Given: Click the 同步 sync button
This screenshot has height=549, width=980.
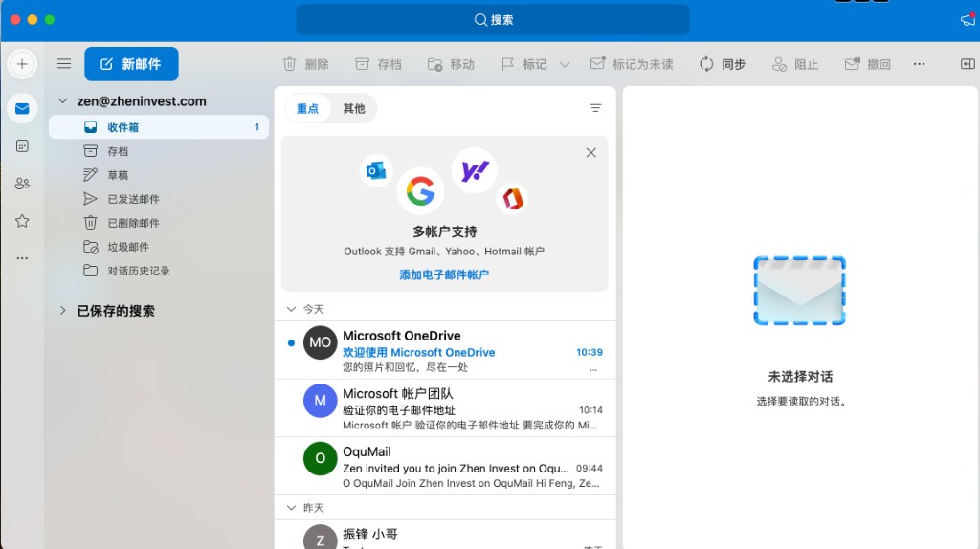Looking at the screenshot, I should click(x=723, y=64).
